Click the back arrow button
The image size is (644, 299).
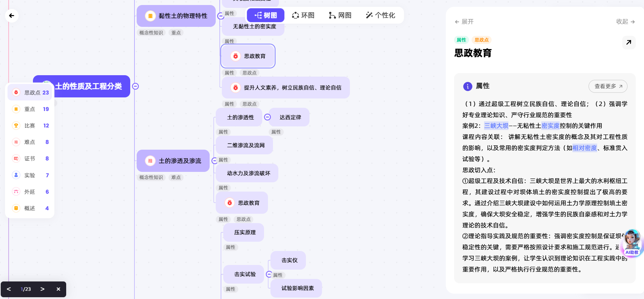(11, 16)
